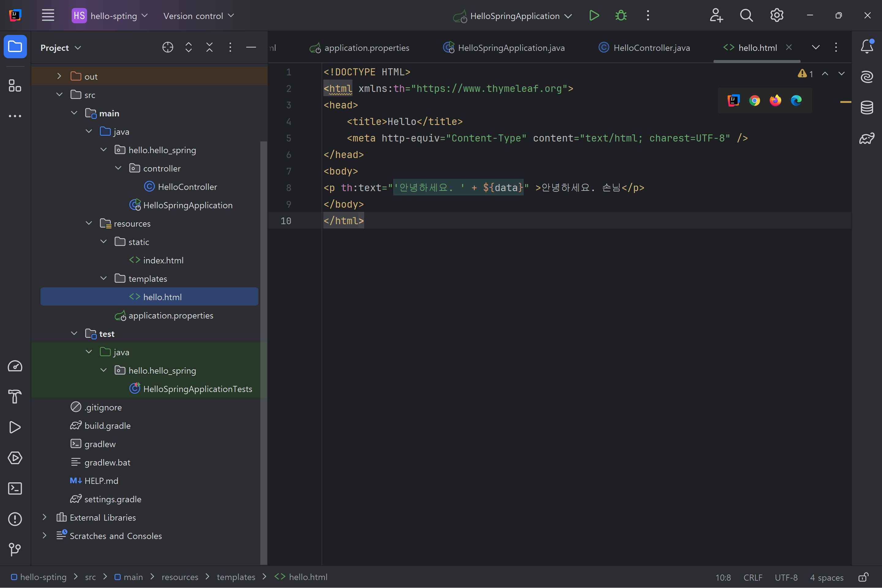Run HelloSpringApplication with the green play button
The image size is (882, 588).
tap(594, 15)
